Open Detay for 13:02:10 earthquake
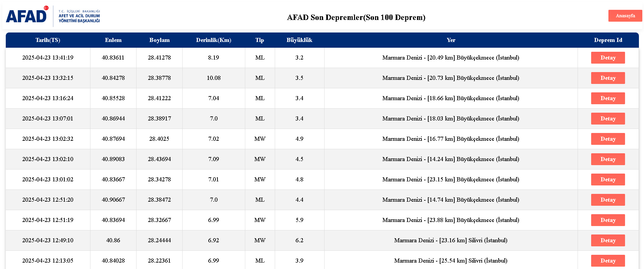644x269 pixels. coord(608,159)
